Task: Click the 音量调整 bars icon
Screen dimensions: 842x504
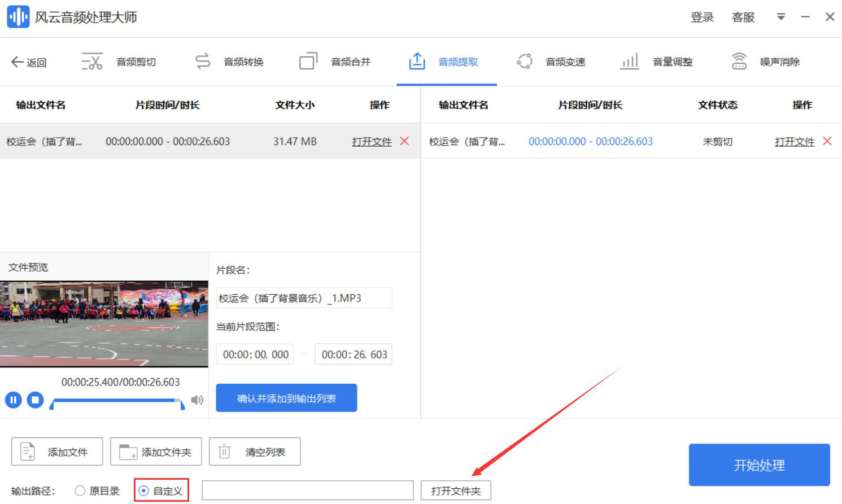Action: (629, 62)
